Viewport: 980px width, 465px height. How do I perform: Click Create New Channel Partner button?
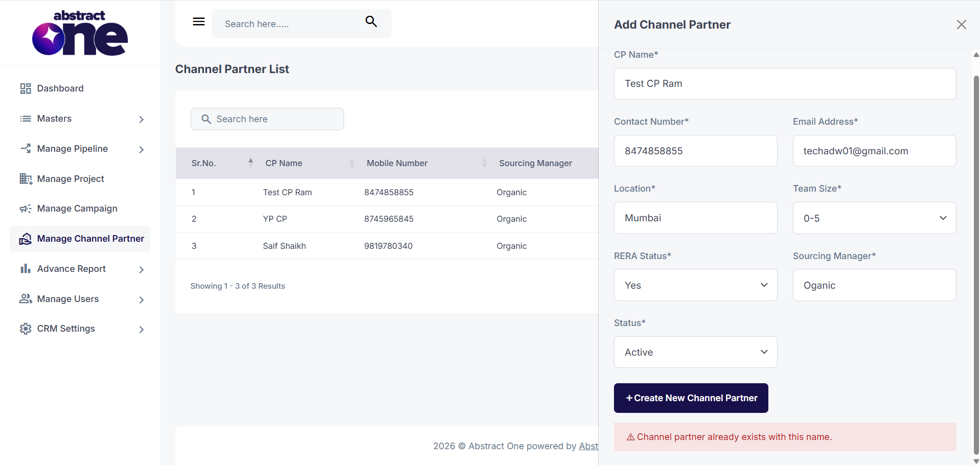tap(691, 398)
